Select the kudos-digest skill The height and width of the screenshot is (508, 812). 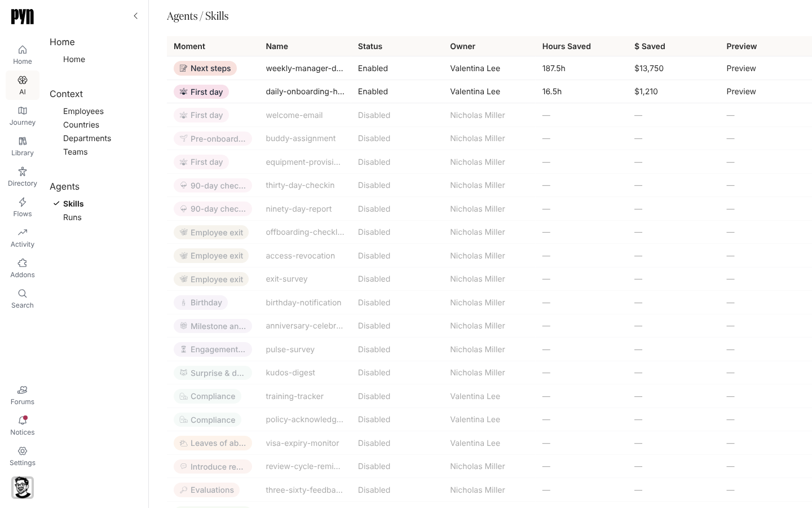coord(290,373)
